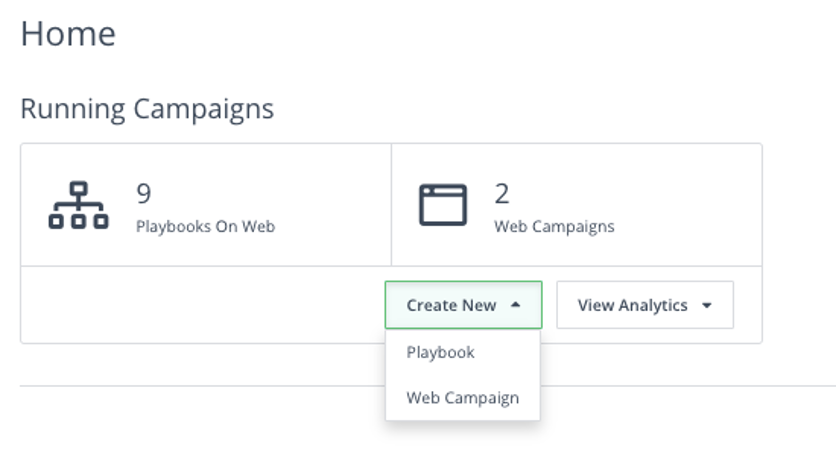836x458 pixels.
Task: Click the Home page heading
Action: [x=68, y=34]
